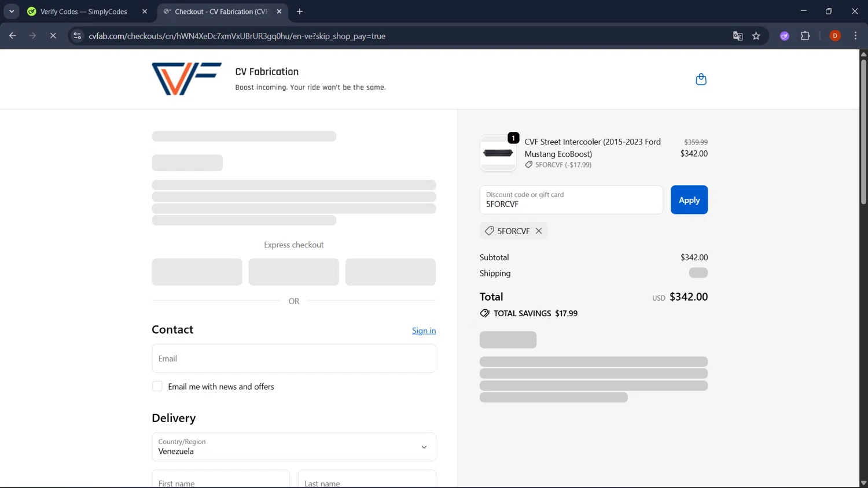Viewport: 868px width, 488px height.
Task: Close the Checkout tab
Action: point(279,12)
